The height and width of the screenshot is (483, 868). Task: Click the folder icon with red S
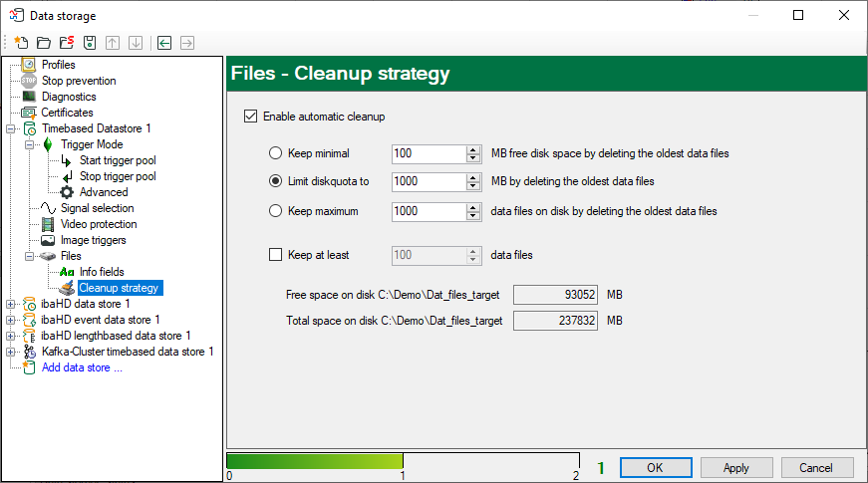point(67,43)
